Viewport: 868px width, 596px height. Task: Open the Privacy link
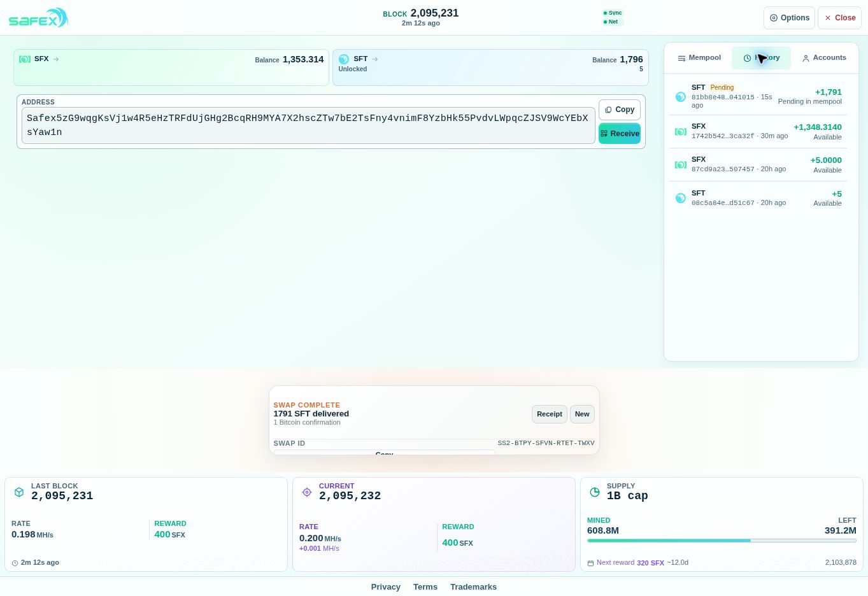pyautogui.click(x=386, y=587)
